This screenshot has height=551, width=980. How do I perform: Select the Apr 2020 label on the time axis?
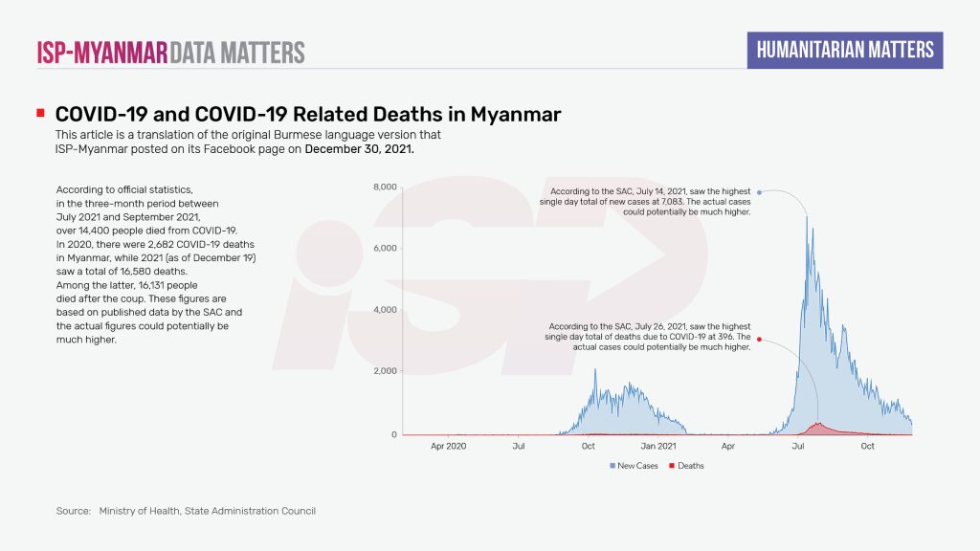pyautogui.click(x=448, y=446)
